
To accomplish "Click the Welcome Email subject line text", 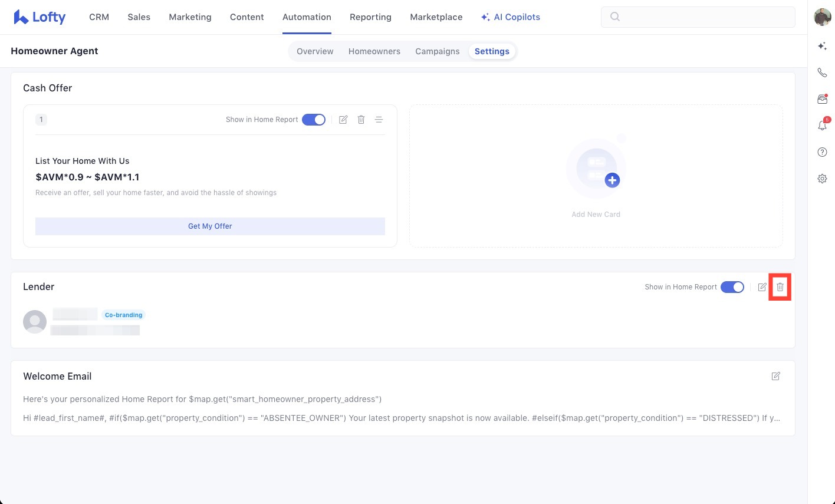I will click(x=202, y=399).
